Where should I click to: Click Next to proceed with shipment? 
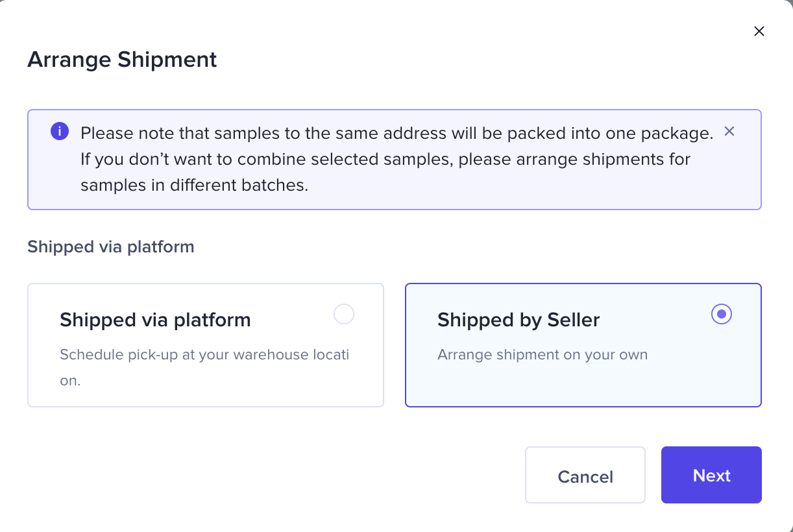711,475
